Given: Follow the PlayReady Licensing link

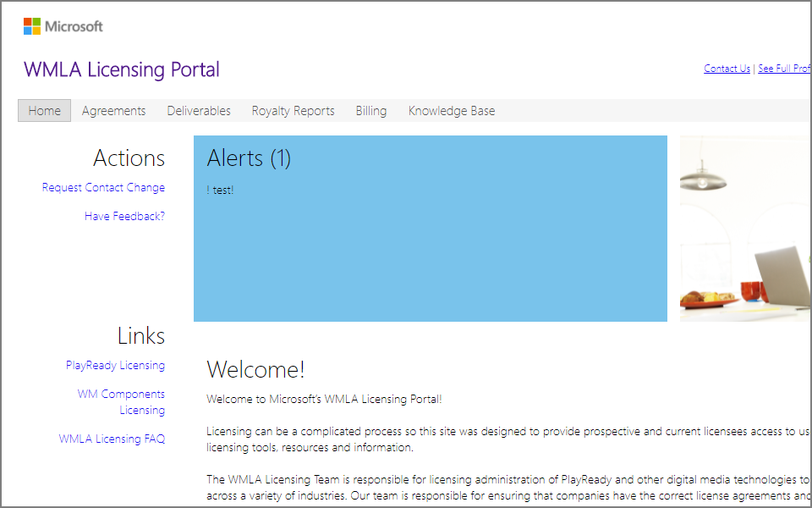Looking at the screenshot, I should pos(116,365).
